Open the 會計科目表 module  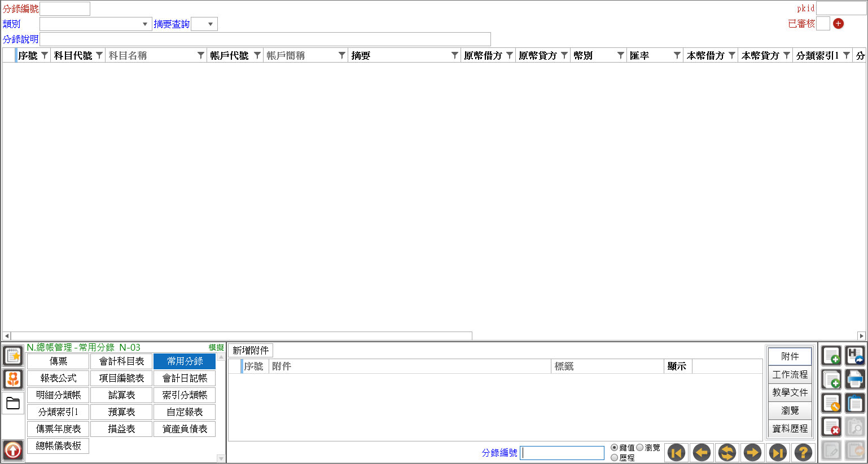(x=121, y=361)
